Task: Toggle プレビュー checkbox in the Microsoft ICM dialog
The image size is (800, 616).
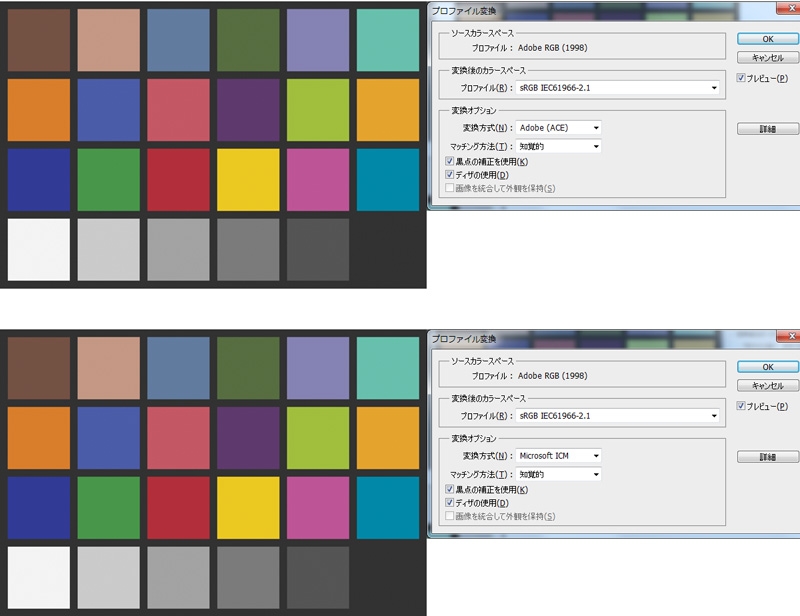Action: point(741,406)
